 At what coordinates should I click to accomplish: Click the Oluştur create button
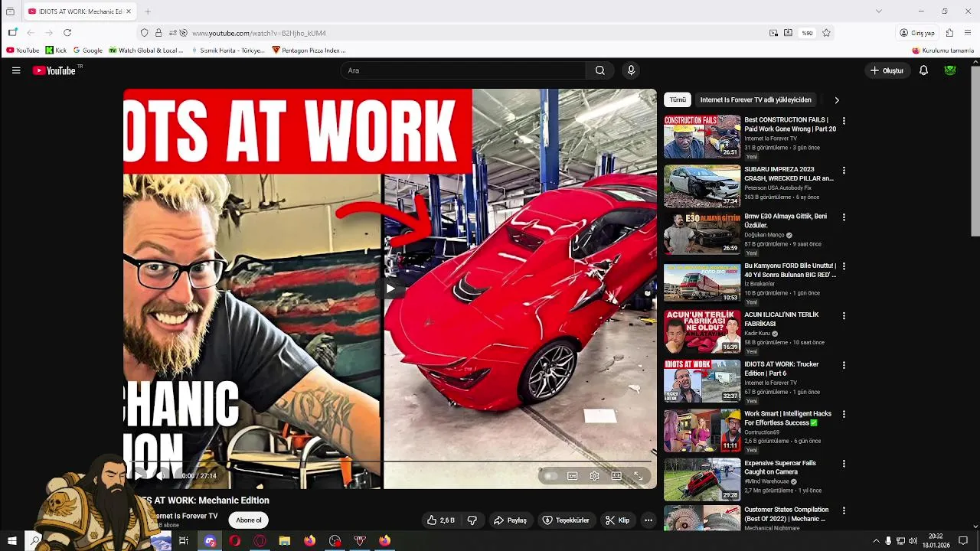[887, 70]
